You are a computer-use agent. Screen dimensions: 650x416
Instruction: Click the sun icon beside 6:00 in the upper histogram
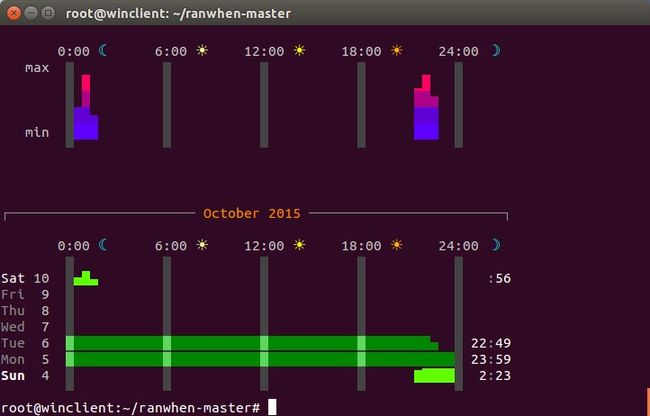(x=202, y=51)
